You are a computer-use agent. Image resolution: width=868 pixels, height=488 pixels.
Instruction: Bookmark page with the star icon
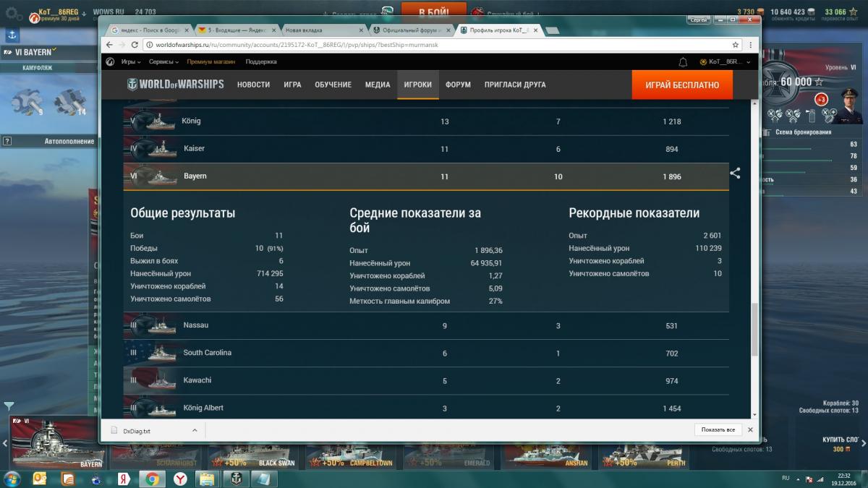[735, 45]
